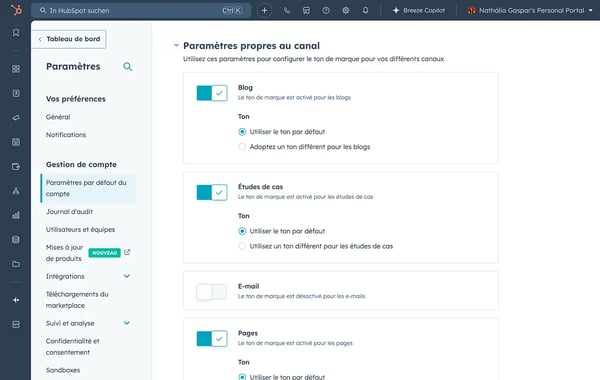The width and height of the screenshot is (600, 380).
Task: Open Breeze Copilot
Action: point(419,10)
